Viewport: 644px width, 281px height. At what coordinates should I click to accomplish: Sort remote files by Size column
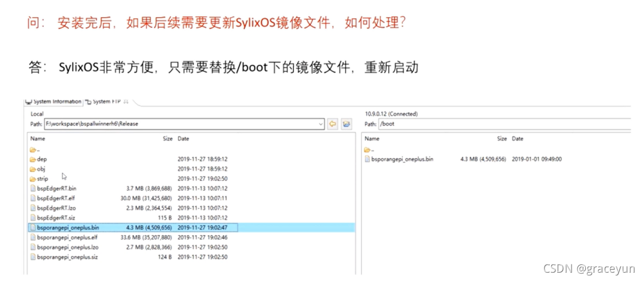502,139
